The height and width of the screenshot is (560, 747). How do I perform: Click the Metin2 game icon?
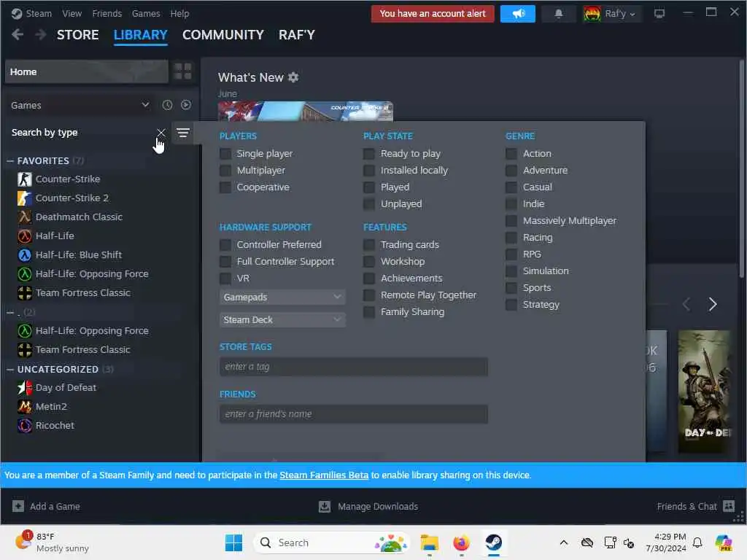coord(25,407)
